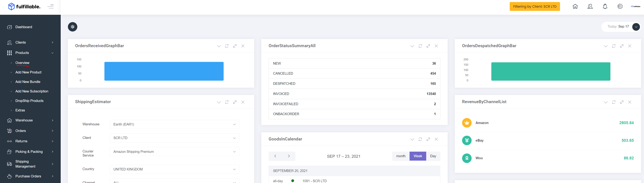Viewport: 644px width, 183px height.
Task: Click the eBay channel medal icon
Action: tap(467, 140)
